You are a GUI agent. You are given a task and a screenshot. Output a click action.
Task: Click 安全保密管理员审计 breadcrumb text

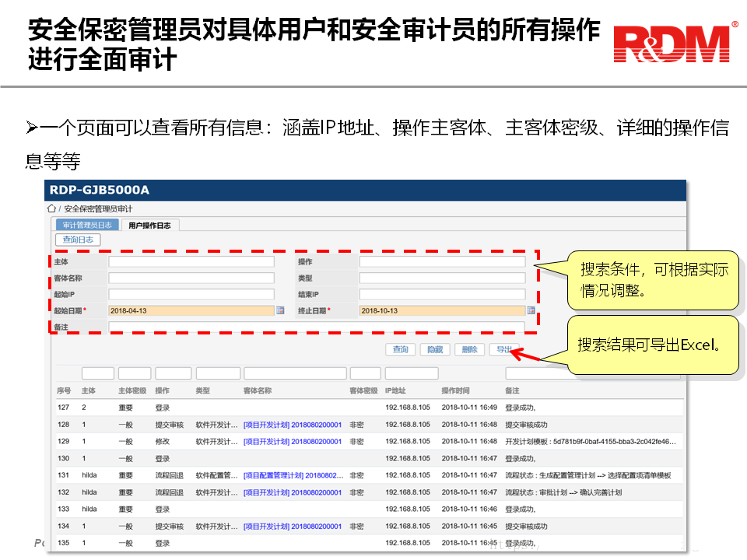98,208
